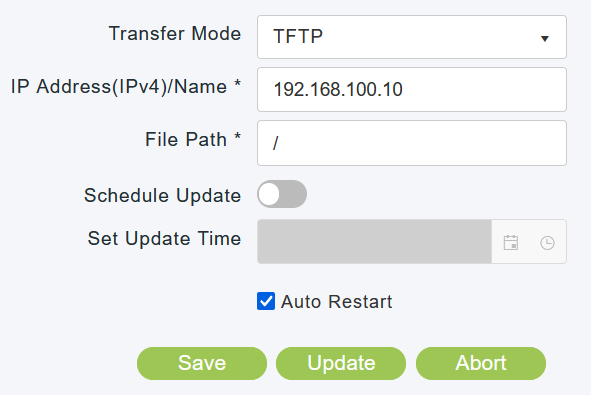Start the firmware with the Update button
The height and width of the screenshot is (395, 591).
tap(341, 363)
